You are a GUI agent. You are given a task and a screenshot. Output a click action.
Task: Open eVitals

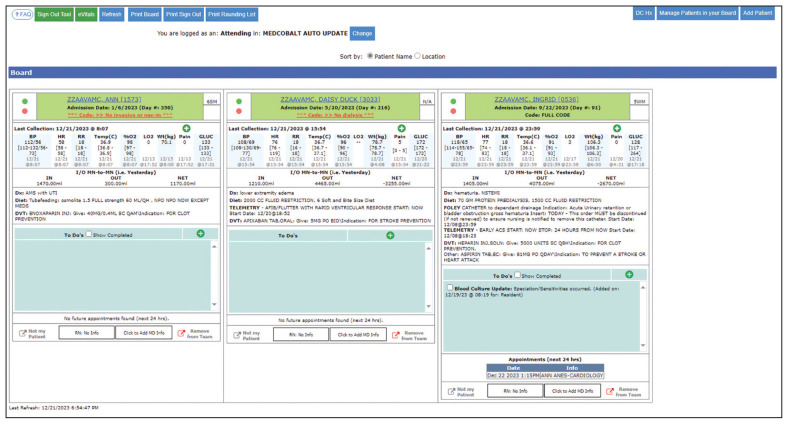point(86,15)
